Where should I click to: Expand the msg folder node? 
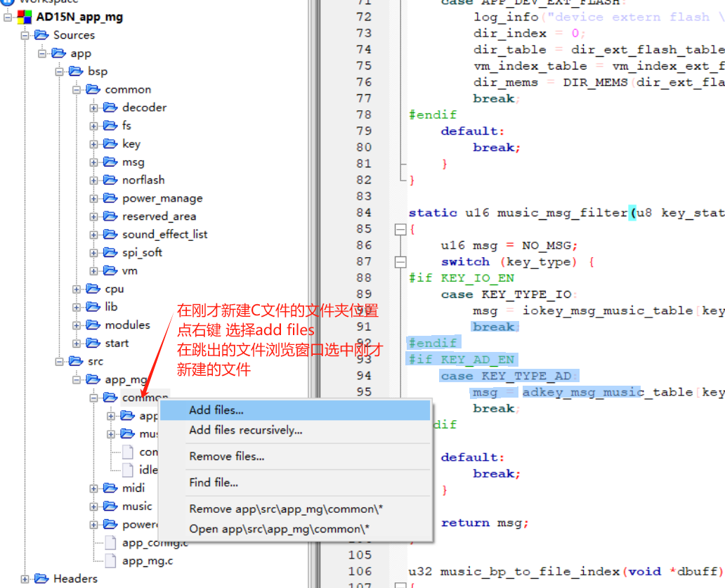coord(94,162)
